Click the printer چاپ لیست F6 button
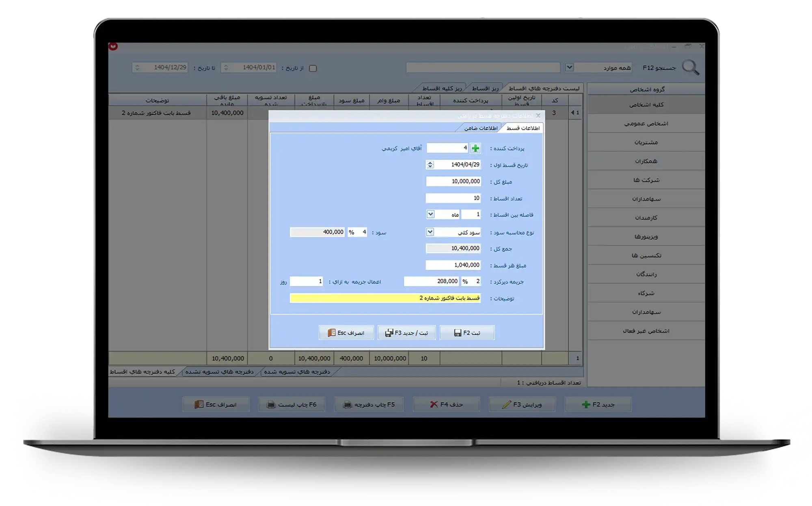Image resolution: width=812 pixels, height=506 pixels. pos(292,405)
